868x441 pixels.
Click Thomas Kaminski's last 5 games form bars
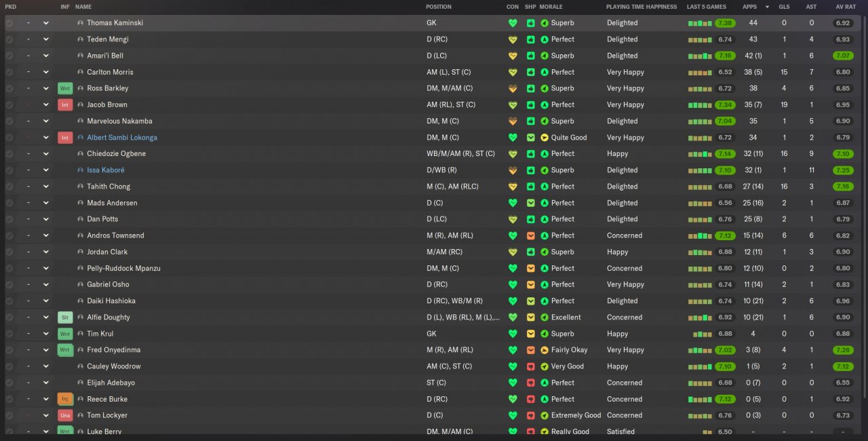point(700,23)
